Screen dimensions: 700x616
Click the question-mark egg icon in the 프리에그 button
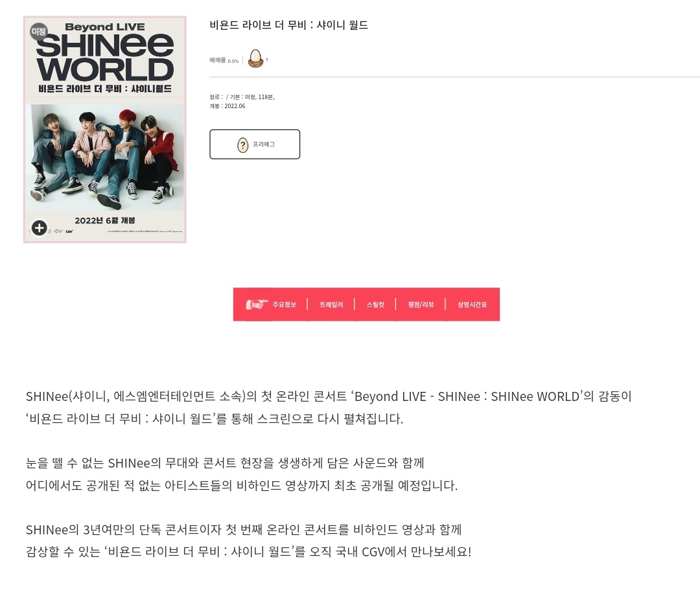(243, 145)
